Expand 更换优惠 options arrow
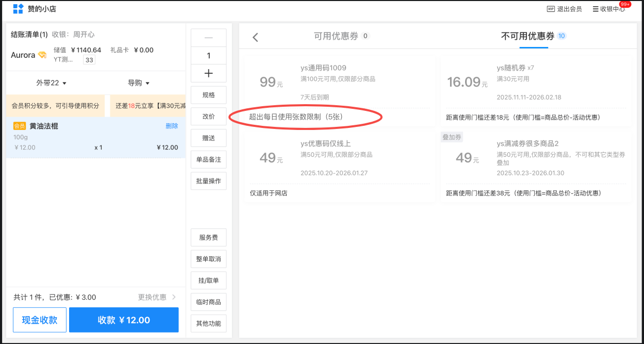Screen dimensions: 644x344 (174, 297)
